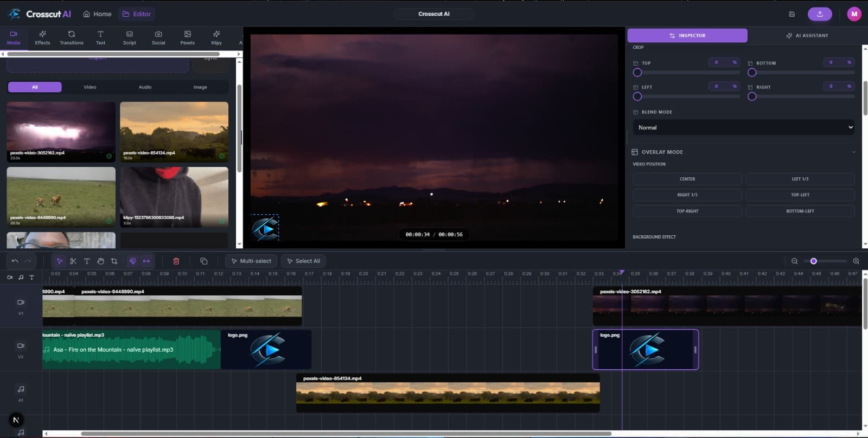Viewport: 868px width, 438px height.
Task: Zoom out the timeline
Action: (x=795, y=261)
